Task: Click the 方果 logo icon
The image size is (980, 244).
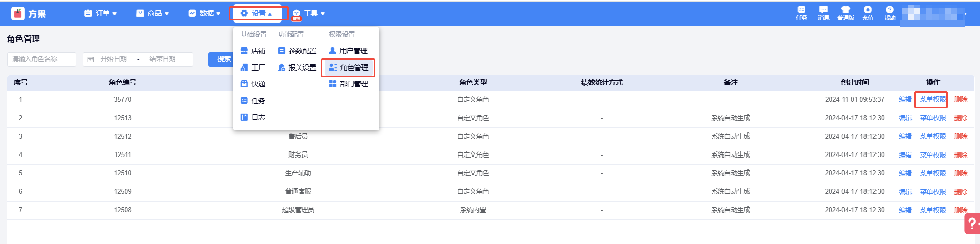Action: 18,13
